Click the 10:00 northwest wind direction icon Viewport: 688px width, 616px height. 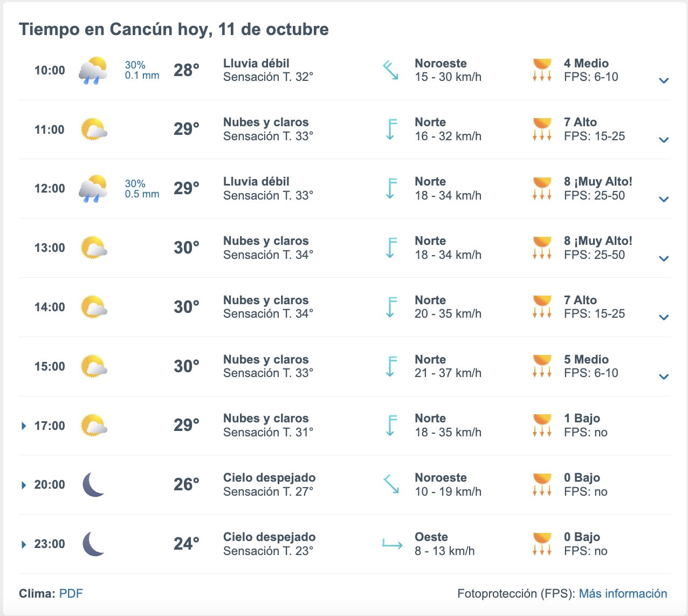click(x=390, y=71)
